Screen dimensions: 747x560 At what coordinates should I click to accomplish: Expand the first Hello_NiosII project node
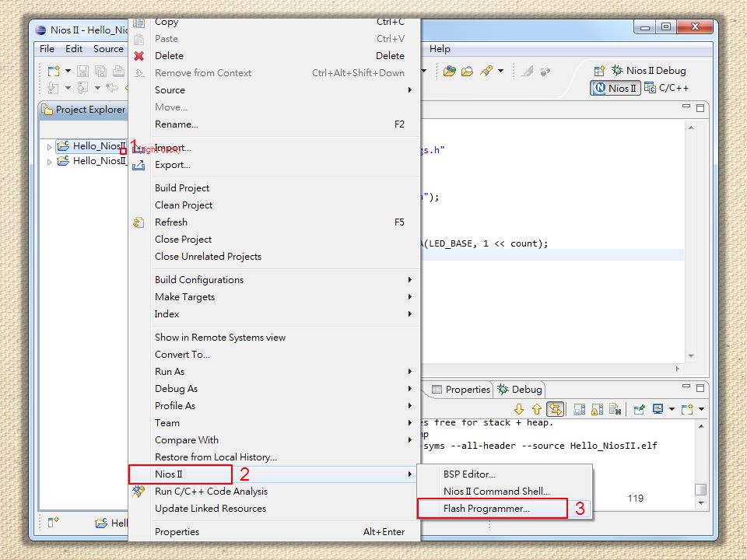tap(49, 147)
